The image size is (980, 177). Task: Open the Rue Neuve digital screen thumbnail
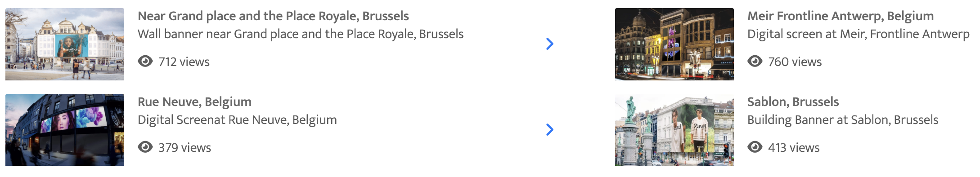pos(65,130)
